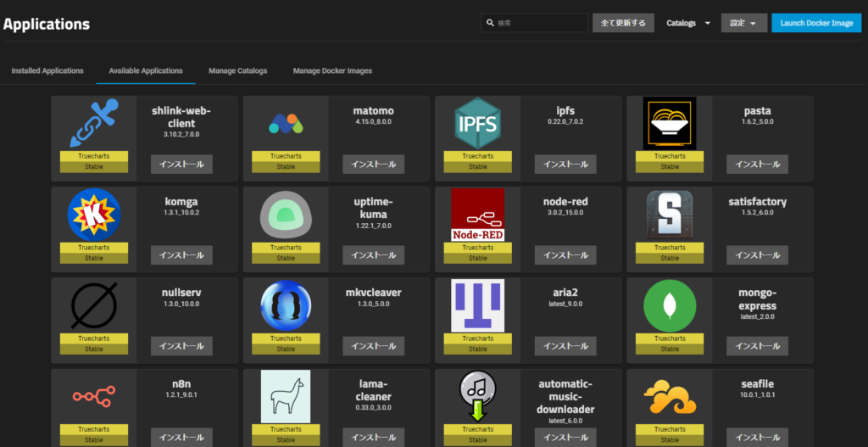868x447 pixels.
Task: Install the aria2 application
Action: (x=565, y=346)
